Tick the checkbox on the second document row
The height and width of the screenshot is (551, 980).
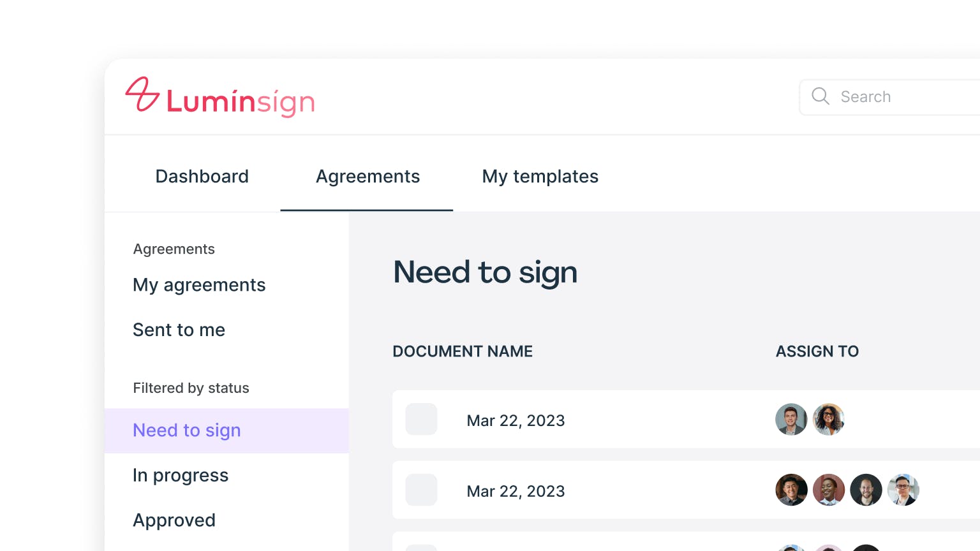pos(421,490)
